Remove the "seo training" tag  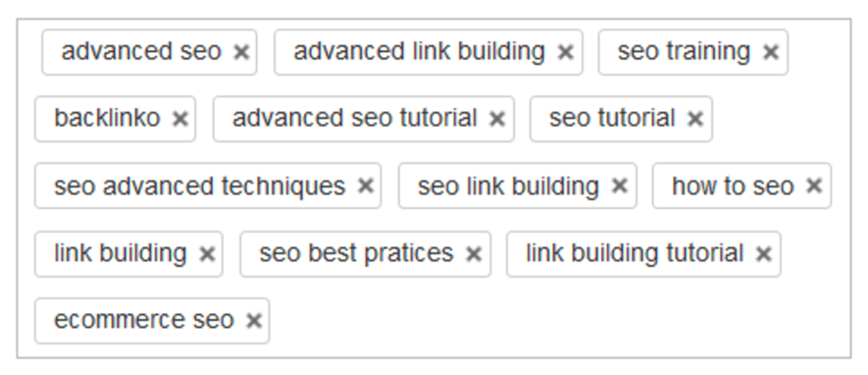771,52
